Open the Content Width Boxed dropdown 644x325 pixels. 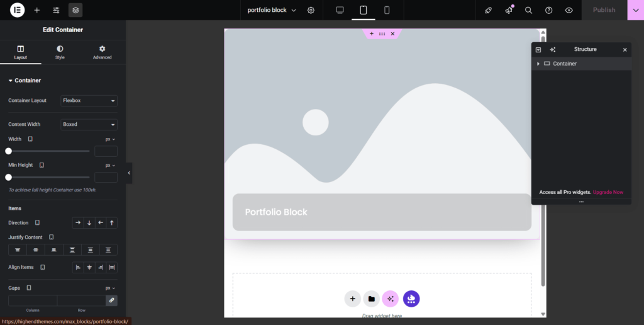(89, 124)
